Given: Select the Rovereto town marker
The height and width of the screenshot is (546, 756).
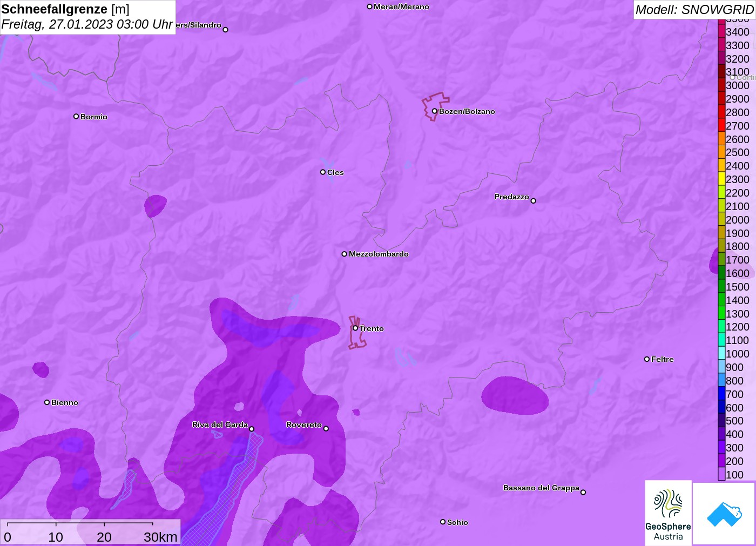Looking at the screenshot, I should pos(326,429).
